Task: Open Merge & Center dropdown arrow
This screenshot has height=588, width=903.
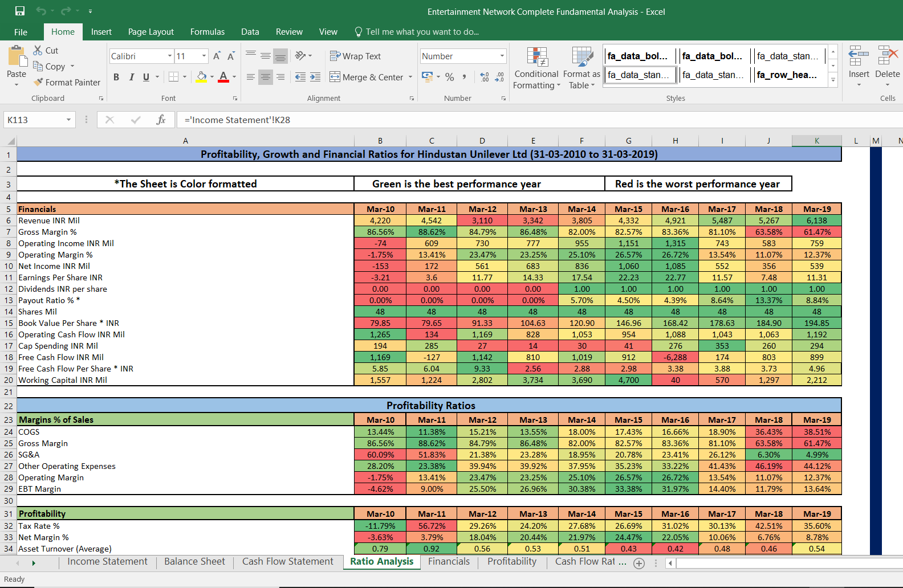Action: click(x=410, y=77)
